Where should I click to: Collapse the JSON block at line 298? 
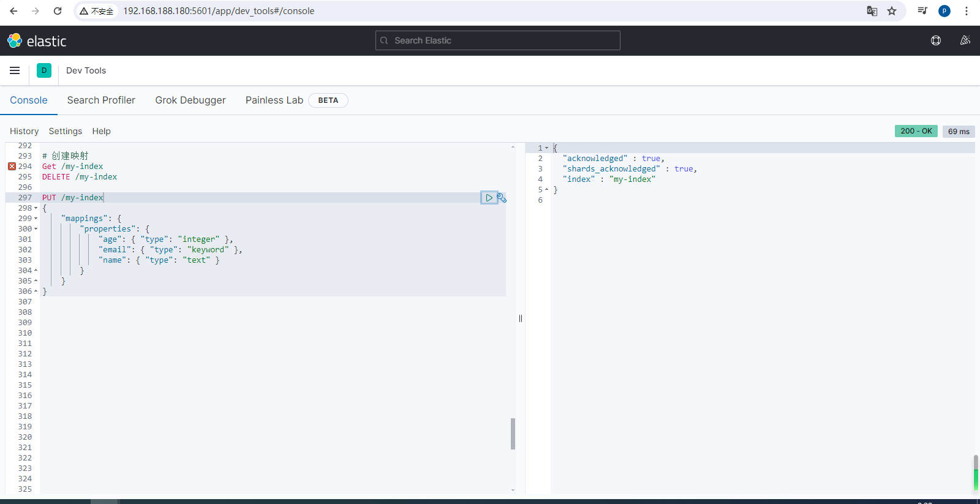[x=36, y=208]
